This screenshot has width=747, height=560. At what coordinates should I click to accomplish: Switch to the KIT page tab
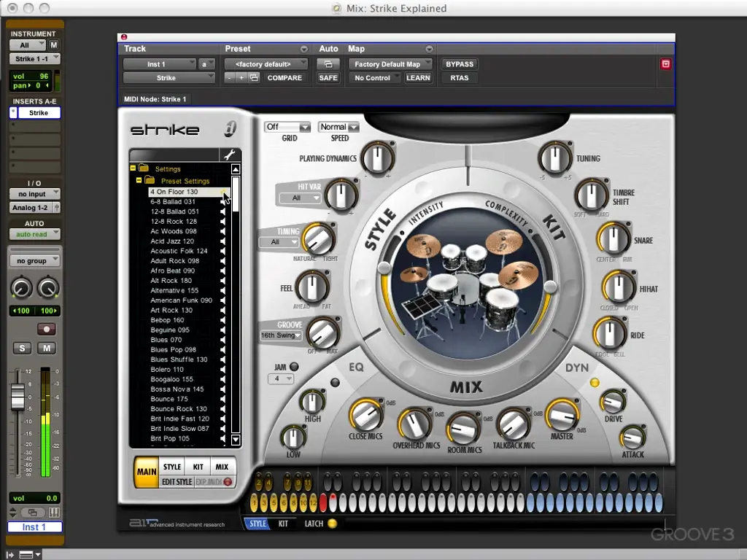(x=198, y=467)
